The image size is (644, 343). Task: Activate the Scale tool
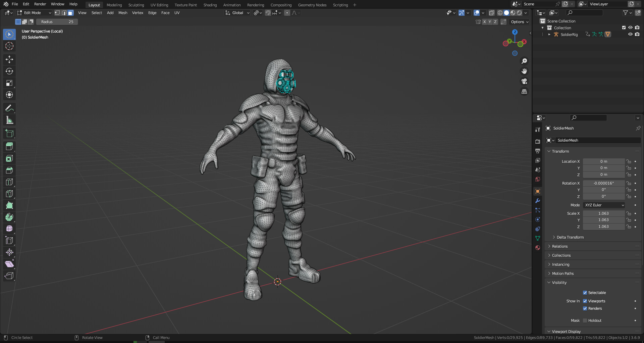[x=9, y=83]
